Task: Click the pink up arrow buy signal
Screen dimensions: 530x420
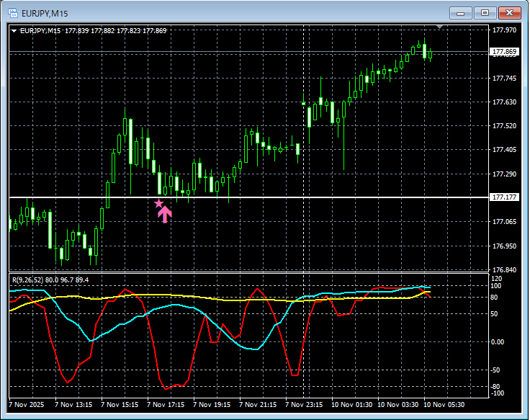Action: point(165,215)
